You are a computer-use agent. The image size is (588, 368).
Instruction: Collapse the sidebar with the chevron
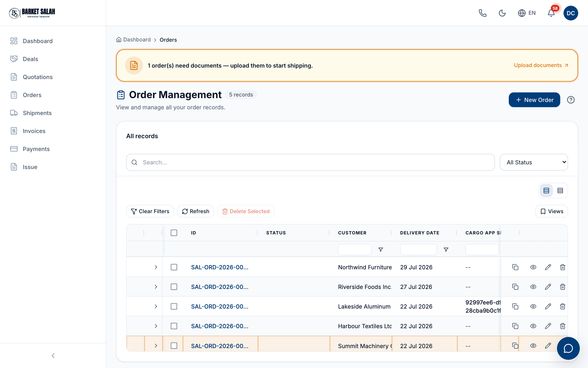click(x=53, y=356)
